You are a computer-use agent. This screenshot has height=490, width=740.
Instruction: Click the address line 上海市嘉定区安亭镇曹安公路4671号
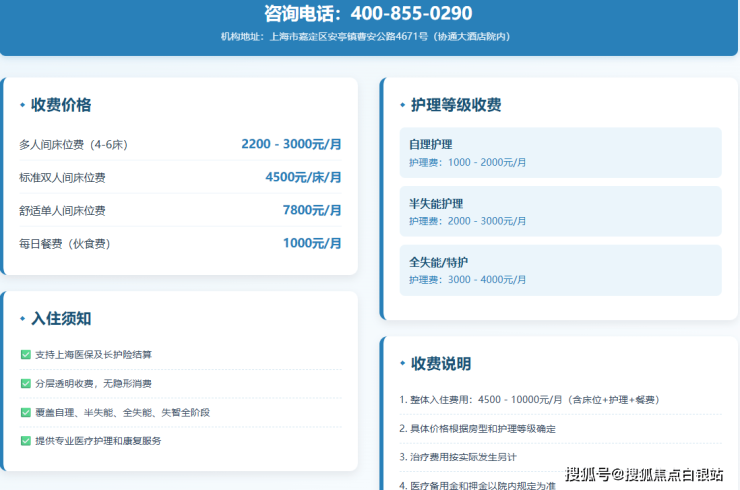[x=349, y=37]
